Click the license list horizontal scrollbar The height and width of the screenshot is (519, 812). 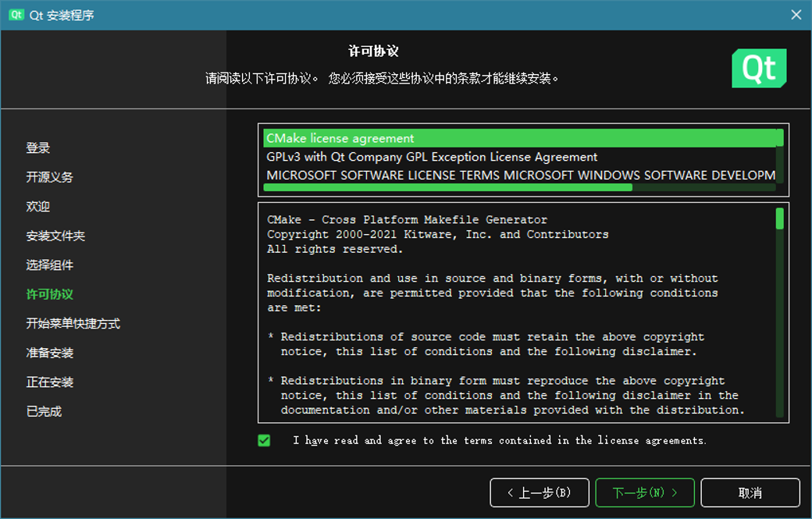[x=448, y=187]
